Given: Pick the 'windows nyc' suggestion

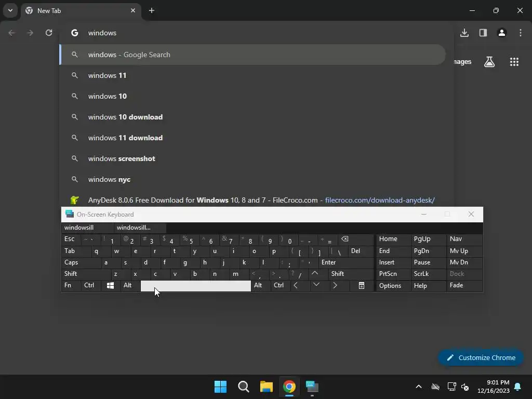Looking at the screenshot, I should (x=252, y=179).
